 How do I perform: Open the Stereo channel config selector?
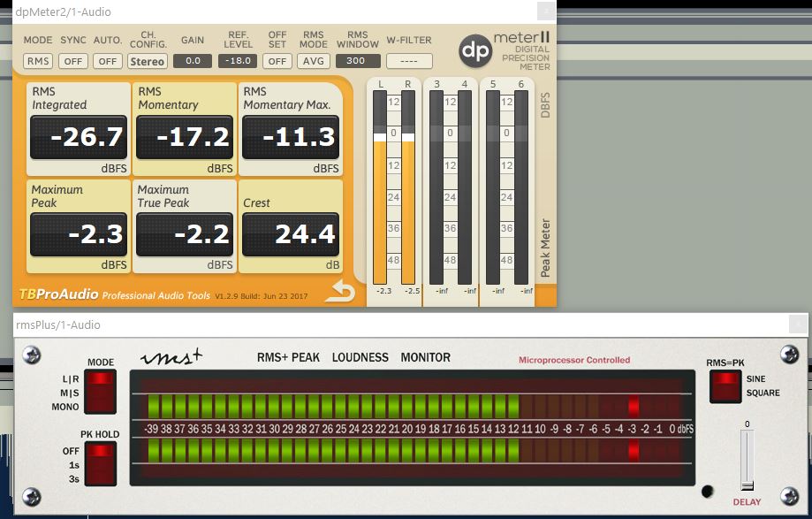point(148,61)
